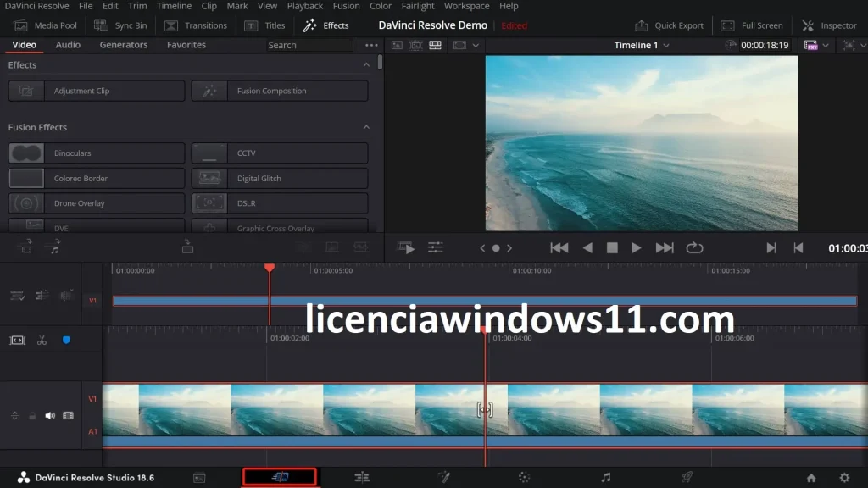Image resolution: width=868 pixels, height=488 pixels.
Task: Switch to the Audio effects tab
Action: (x=68, y=45)
